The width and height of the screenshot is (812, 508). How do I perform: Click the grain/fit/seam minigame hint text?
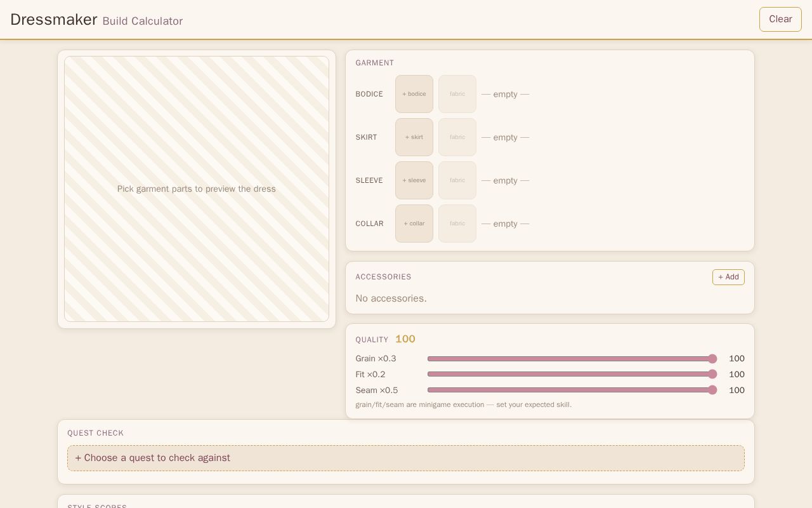(x=464, y=404)
